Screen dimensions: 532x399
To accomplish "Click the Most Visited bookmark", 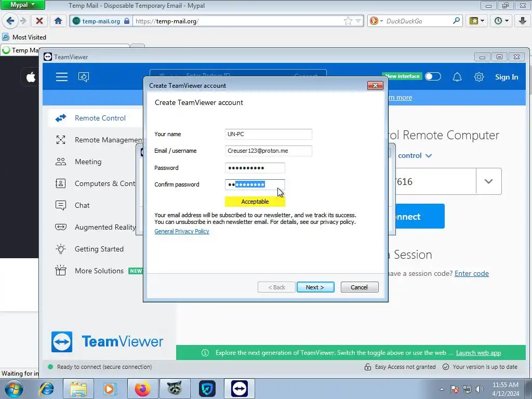I will [x=24, y=37].
